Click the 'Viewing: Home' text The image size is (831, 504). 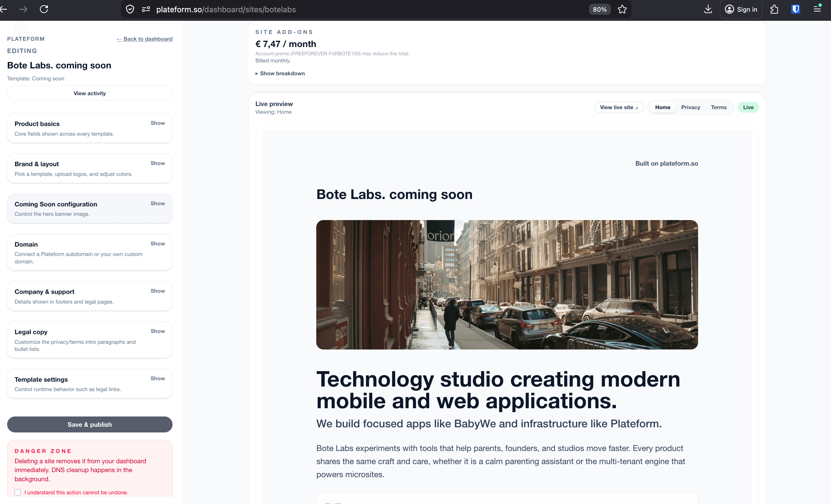coord(273,112)
